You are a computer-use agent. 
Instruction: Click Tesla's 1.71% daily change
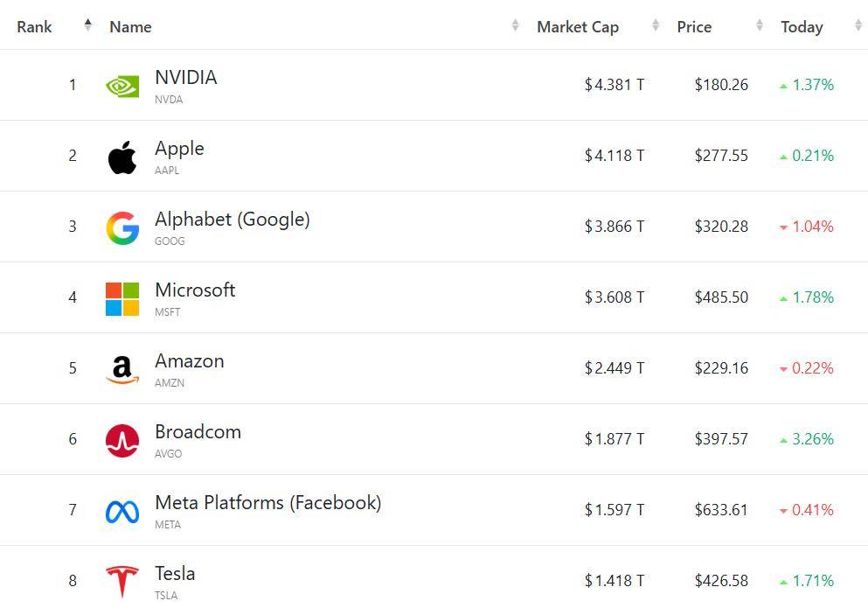(812, 581)
